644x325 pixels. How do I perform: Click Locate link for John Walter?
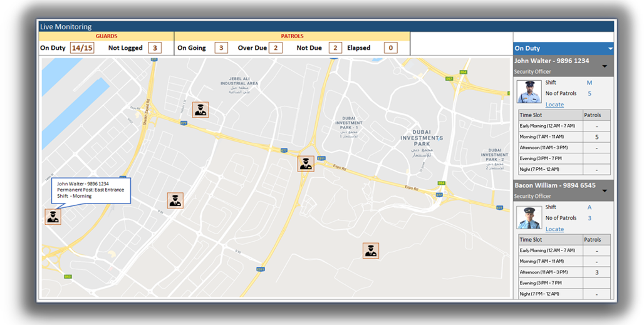point(554,105)
